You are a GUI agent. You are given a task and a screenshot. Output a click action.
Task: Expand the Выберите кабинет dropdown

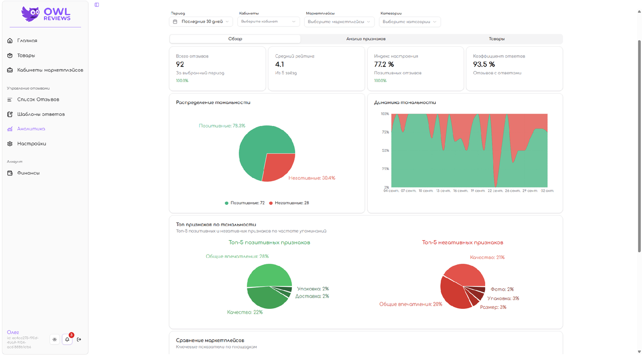[x=268, y=22]
